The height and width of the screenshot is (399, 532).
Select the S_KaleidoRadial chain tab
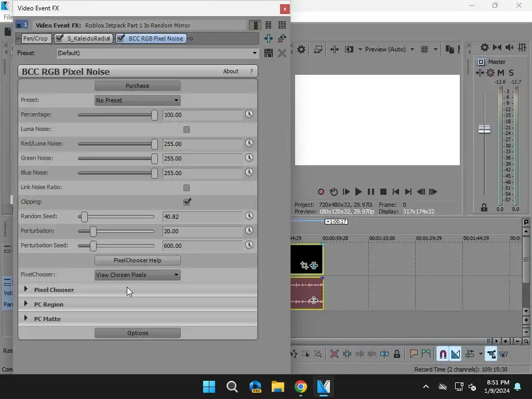[x=84, y=38]
